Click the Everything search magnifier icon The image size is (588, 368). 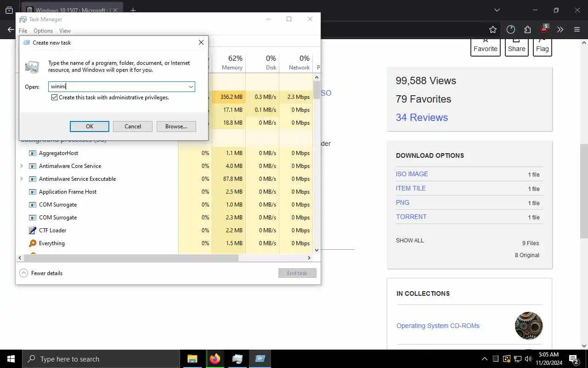32,243
